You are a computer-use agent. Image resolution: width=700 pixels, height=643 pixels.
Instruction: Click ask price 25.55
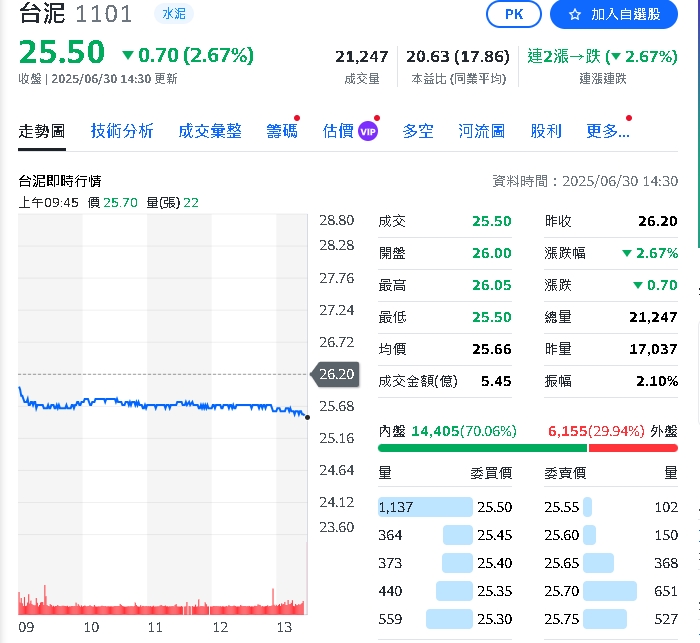click(562, 507)
